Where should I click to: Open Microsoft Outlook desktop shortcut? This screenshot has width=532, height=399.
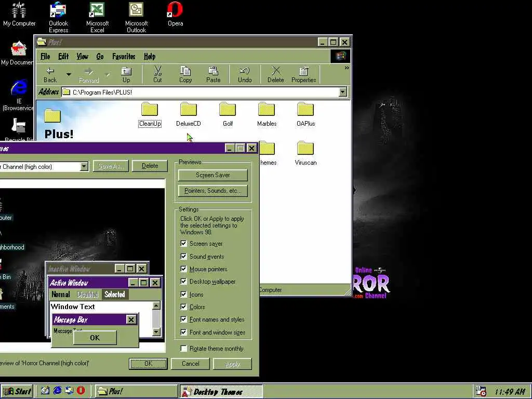pos(137,17)
